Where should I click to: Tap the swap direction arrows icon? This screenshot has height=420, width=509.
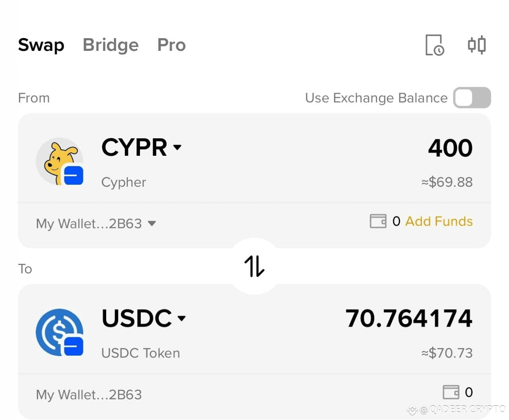click(x=254, y=266)
